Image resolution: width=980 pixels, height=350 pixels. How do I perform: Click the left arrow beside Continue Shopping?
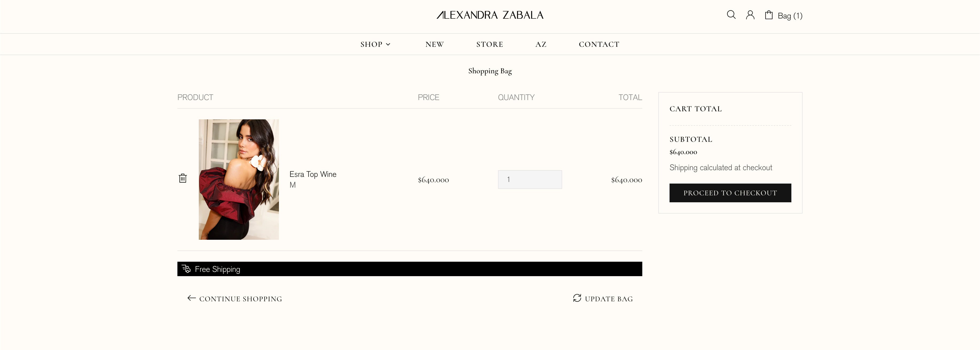tap(191, 298)
